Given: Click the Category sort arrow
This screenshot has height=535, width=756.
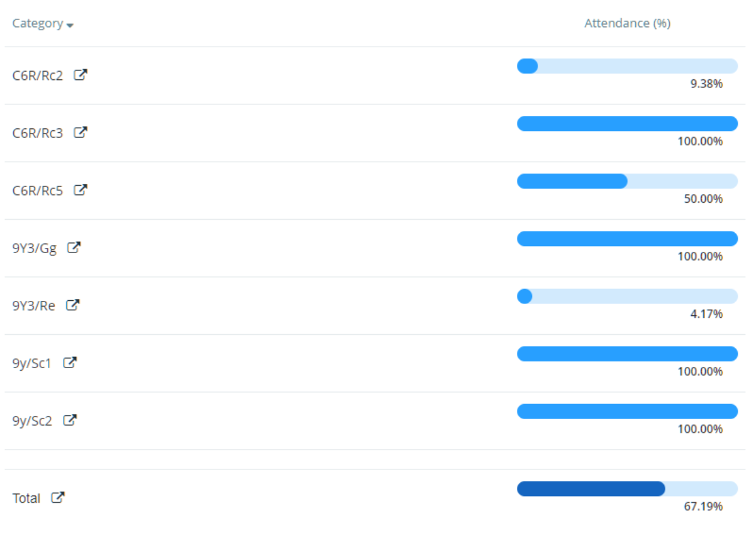Looking at the screenshot, I should click(70, 25).
